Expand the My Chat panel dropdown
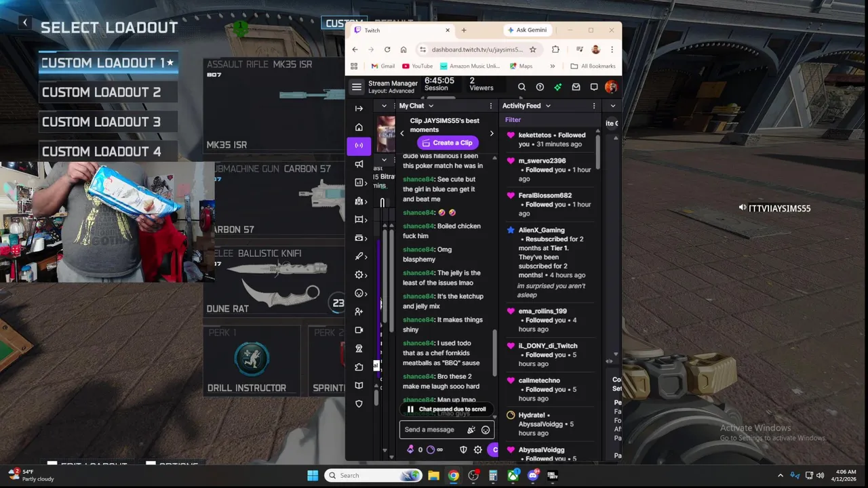The image size is (868, 488). [431, 106]
